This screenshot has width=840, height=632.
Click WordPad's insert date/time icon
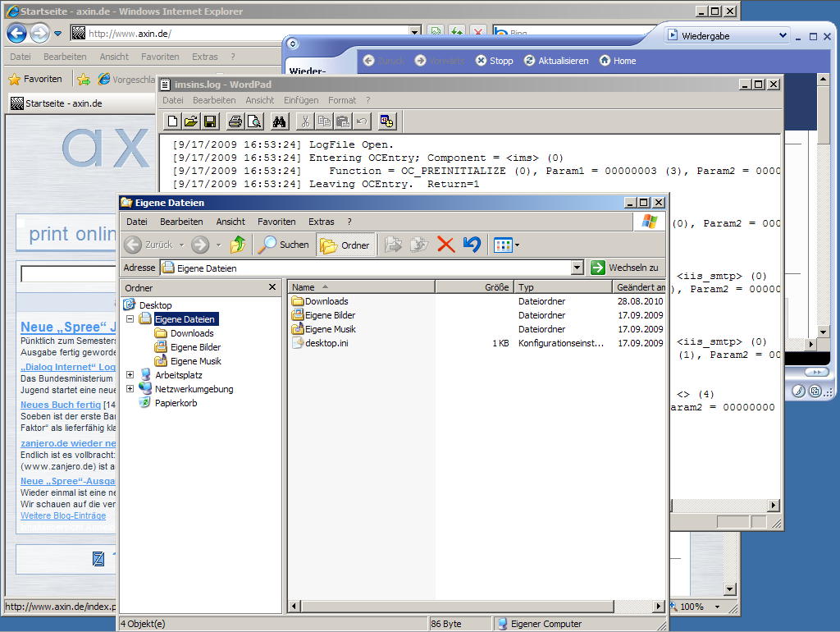[387, 121]
